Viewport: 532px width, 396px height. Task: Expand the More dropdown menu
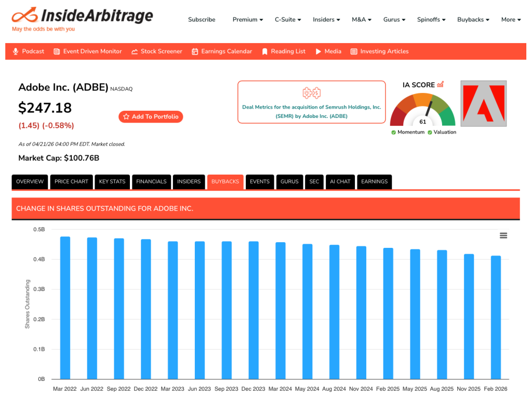click(x=511, y=20)
